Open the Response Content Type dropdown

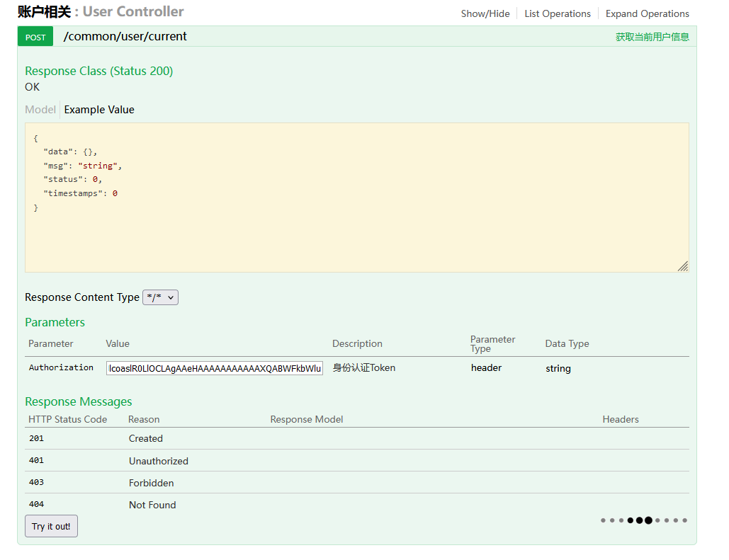[161, 297]
